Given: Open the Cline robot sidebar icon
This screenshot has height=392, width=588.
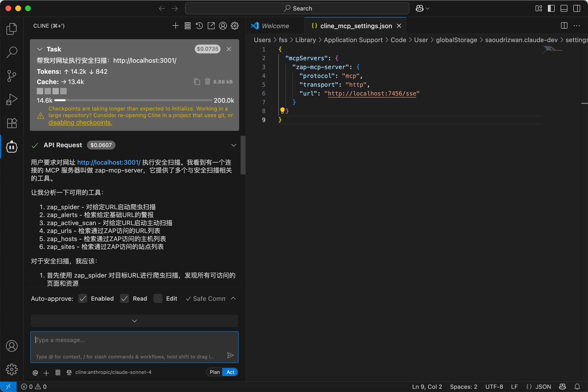Looking at the screenshot, I should [x=12, y=147].
